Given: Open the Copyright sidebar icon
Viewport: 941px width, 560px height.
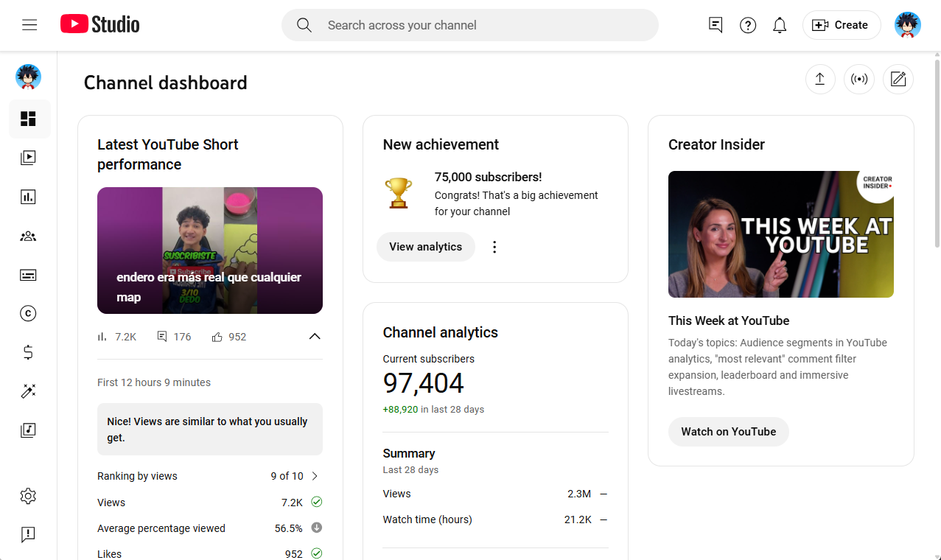Looking at the screenshot, I should [x=28, y=313].
